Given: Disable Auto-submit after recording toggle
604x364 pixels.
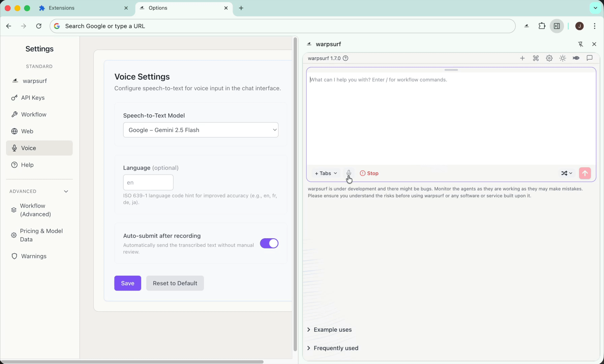Looking at the screenshot, I should tap(269, 243).
